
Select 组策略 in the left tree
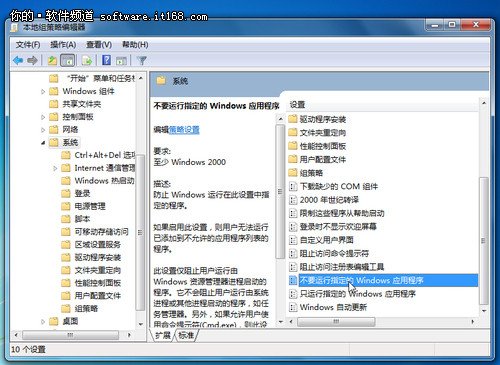86,308
